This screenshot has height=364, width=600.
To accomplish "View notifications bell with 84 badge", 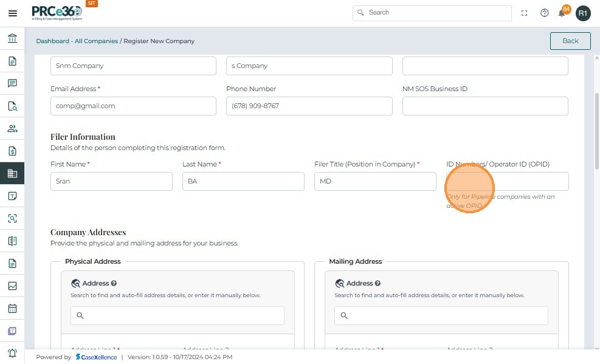I will (563, 13).
